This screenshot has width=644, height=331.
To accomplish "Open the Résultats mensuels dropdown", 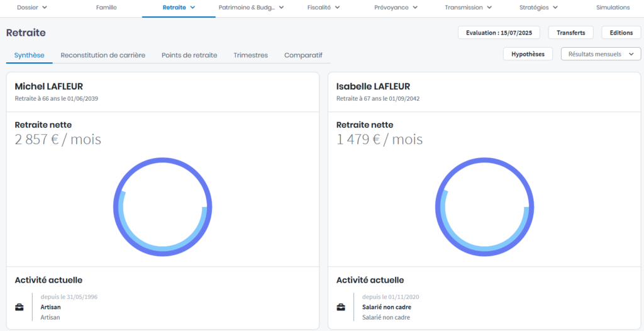I will click(x=601, y=54).
